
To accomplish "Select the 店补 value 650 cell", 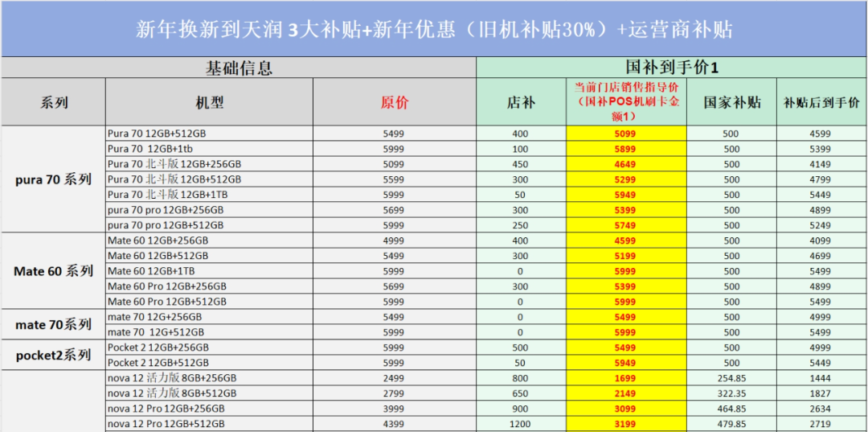I will (x=521, y=393).
